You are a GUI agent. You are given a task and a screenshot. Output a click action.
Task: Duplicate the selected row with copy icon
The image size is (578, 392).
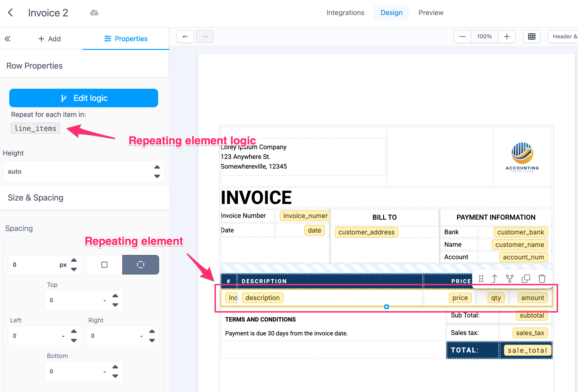click(x=526, y=279)
